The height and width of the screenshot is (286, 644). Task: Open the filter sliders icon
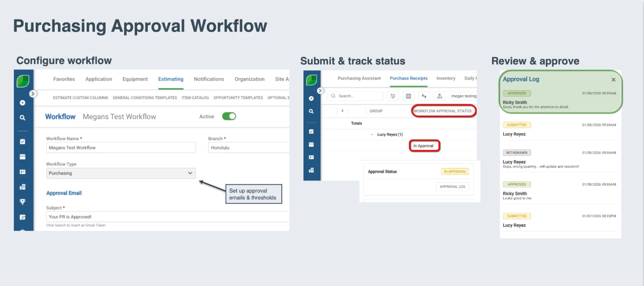point(393,96)
